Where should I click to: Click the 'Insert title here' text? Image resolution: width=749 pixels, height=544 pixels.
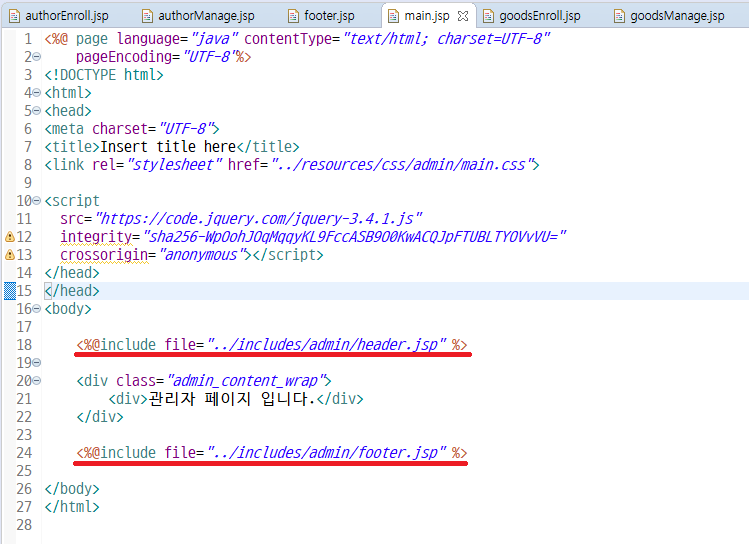[x=168, y=147]
